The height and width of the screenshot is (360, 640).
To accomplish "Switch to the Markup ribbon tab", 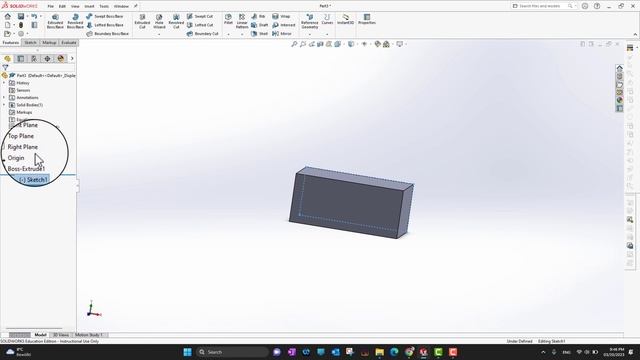I will 49,42.
